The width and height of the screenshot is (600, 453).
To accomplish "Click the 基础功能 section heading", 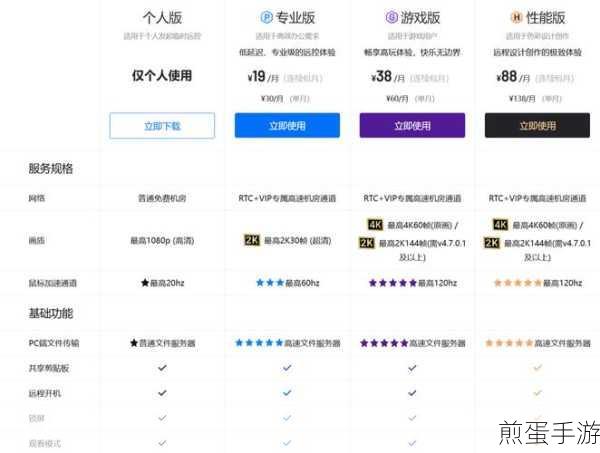I will (x=51, y=313).
